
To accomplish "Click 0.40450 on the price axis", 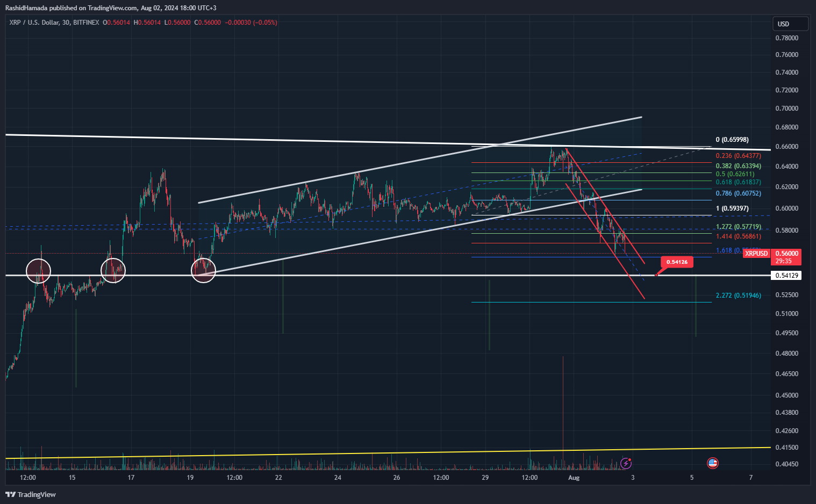I will pos(786,464).
